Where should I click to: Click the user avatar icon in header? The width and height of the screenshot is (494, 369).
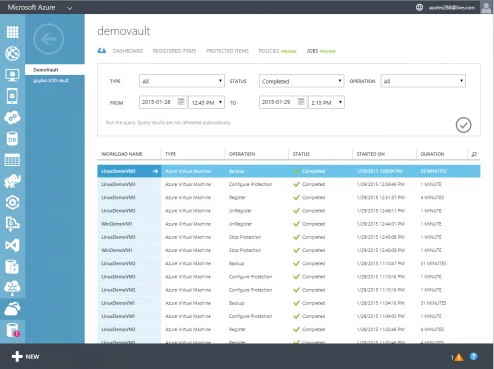[486, 7]
